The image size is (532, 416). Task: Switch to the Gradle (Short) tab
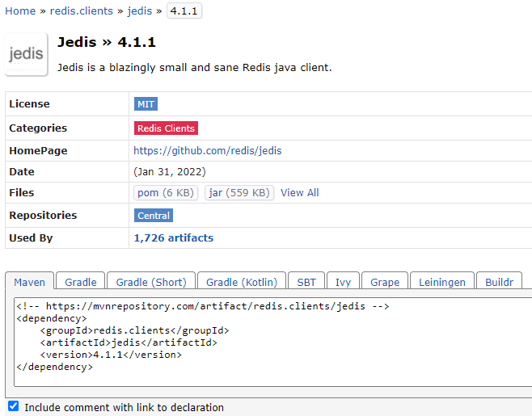[151, 282]
